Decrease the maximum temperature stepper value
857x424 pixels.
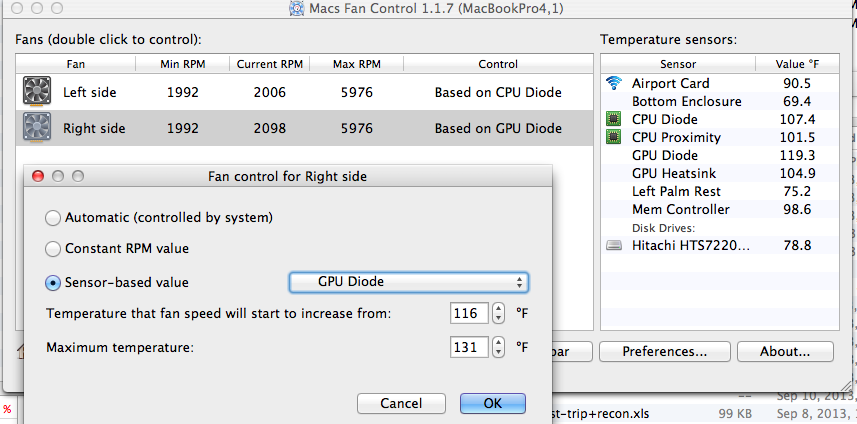click(x=498, y=352)
